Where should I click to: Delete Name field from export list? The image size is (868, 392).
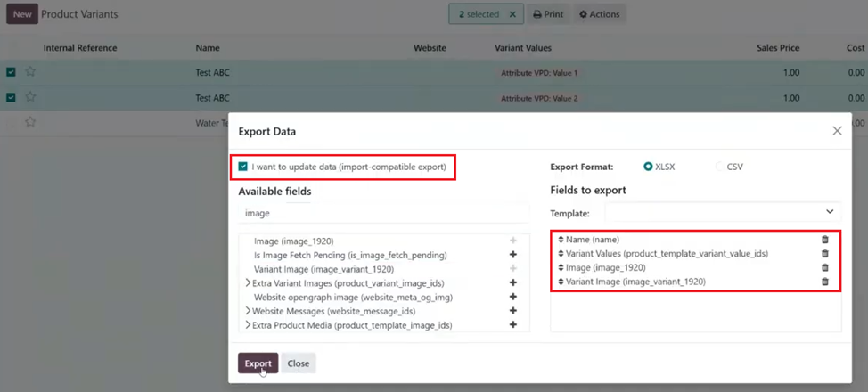point(824,240)
